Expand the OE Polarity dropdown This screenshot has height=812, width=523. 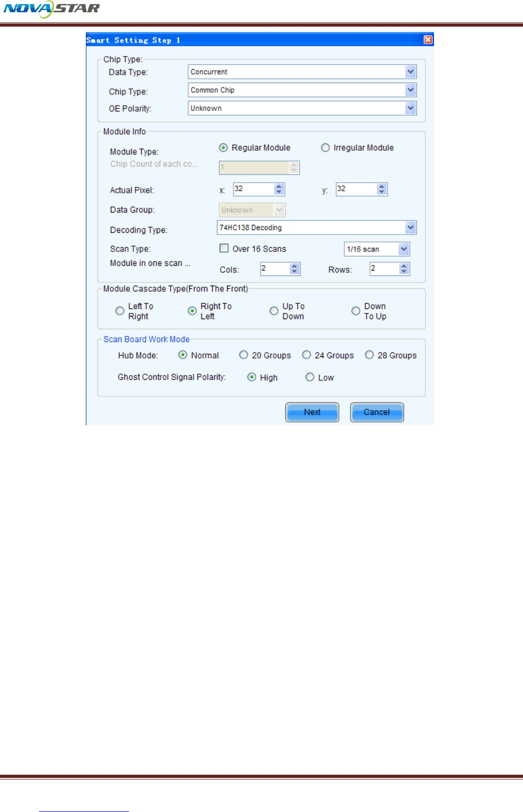pyautogui.click(x=302, y=108)
